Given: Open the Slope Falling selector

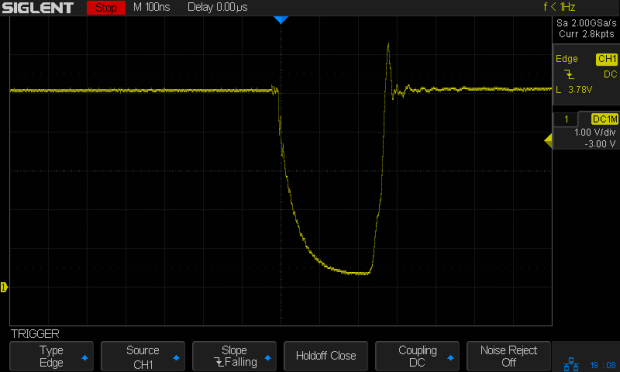Looking at the screenshot, I should pos(234,356).
